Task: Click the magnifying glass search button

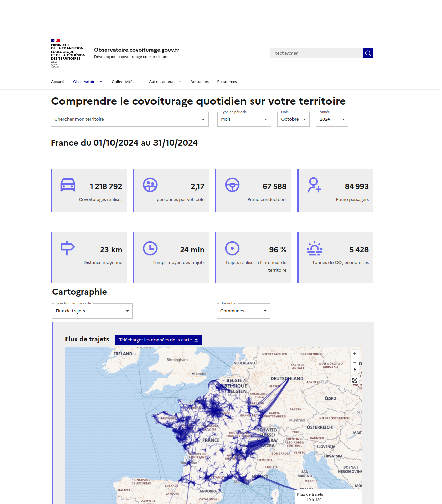Action: coord(368,53)
